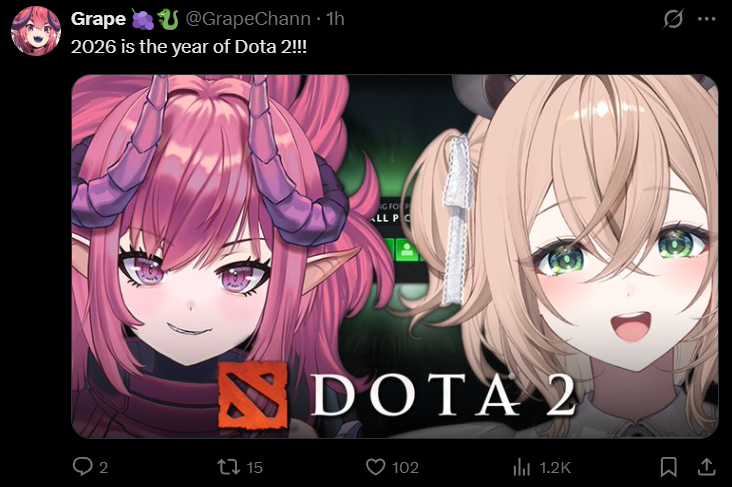Click the like count 102
732x487 pixels.
pyautogui.click(x=405, y=467)
